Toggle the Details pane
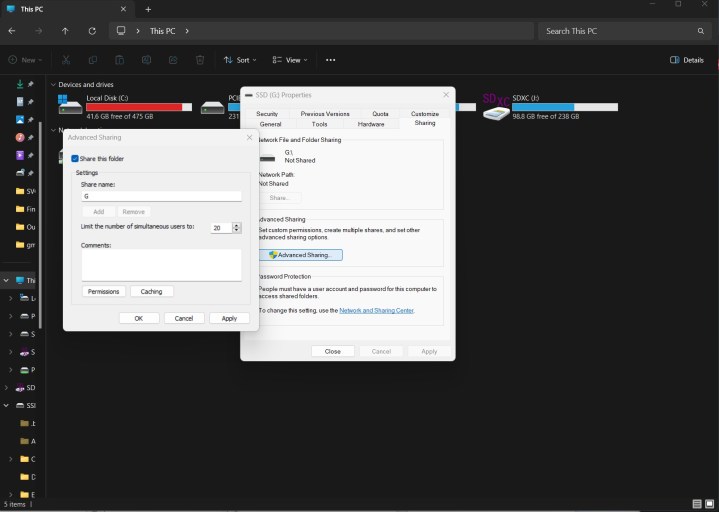Screen dimensions: 719x512 click(686, 60)
